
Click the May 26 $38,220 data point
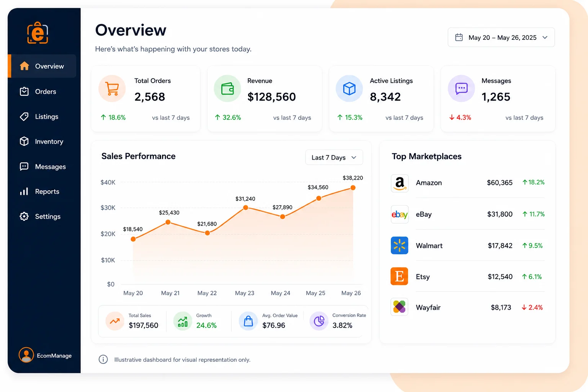pyautogui.click(x=353, y=188)
